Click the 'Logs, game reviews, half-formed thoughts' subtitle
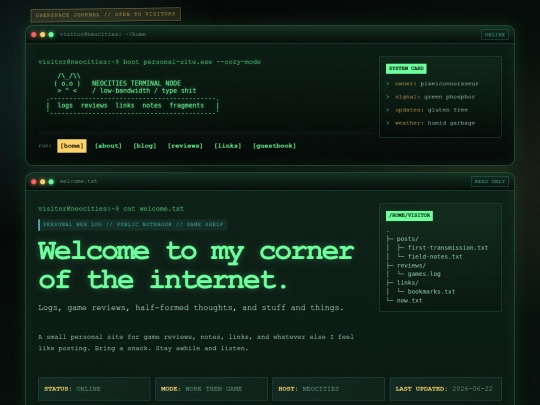The height and width of the screenshot is (405, 540). coord(191,308)
